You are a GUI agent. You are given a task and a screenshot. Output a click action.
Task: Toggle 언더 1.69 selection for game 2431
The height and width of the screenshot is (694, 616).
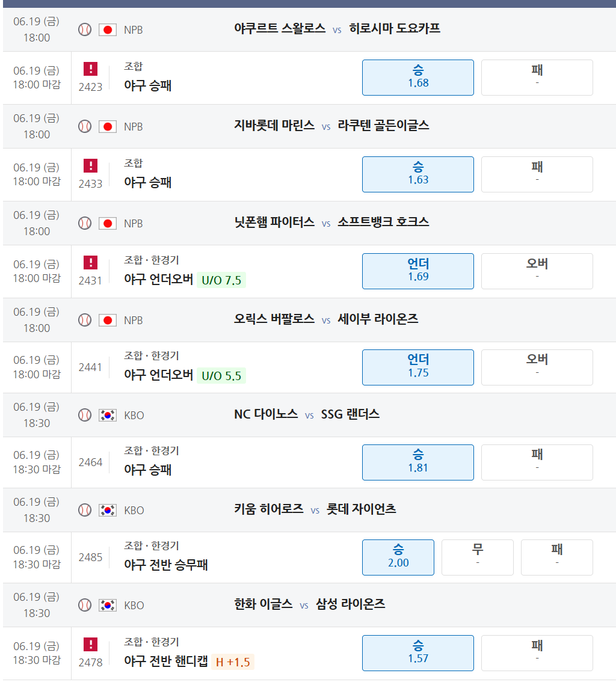tap(418, 271)
